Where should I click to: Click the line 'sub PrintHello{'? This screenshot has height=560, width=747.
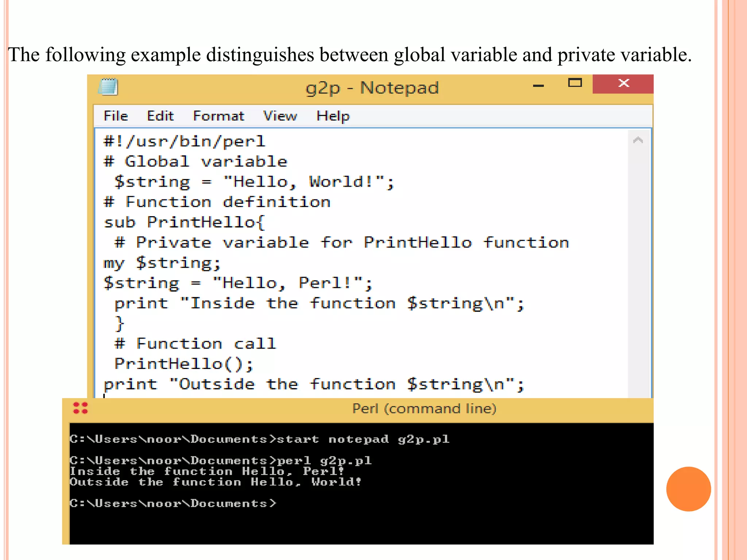coord(184,222)
